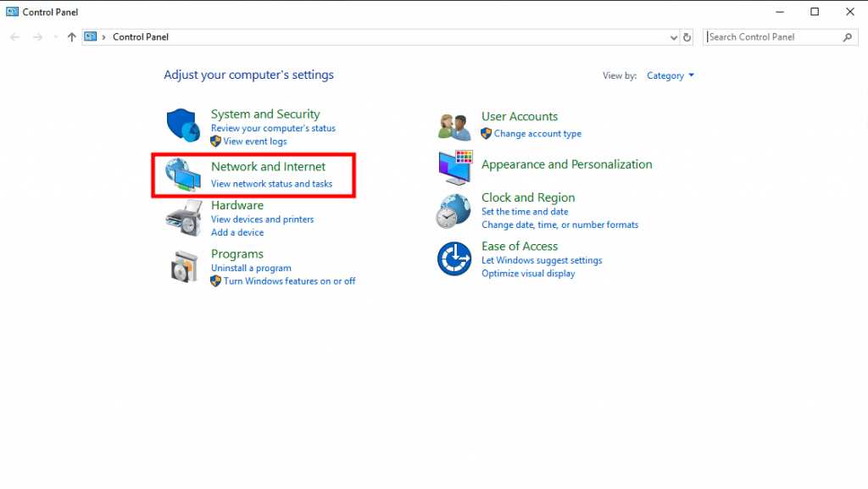Refresh the Control Panel view
This screenshot has height=489, width=868.
687,37
